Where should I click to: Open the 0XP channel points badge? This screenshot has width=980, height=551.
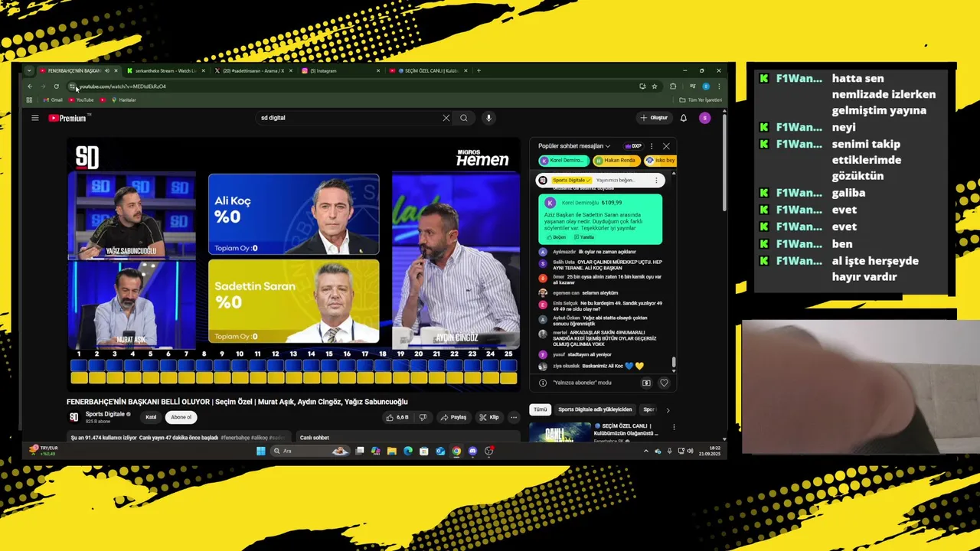point(633,146)
